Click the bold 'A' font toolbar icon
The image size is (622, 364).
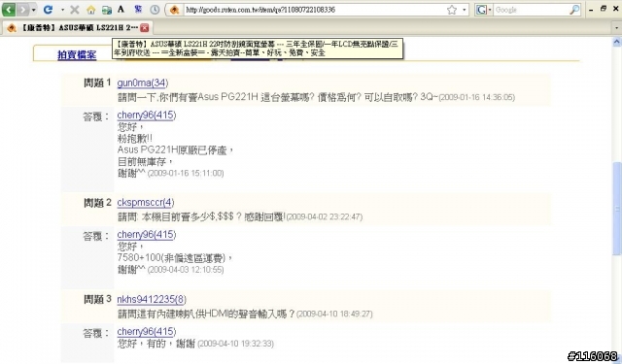tap(121, 9)
